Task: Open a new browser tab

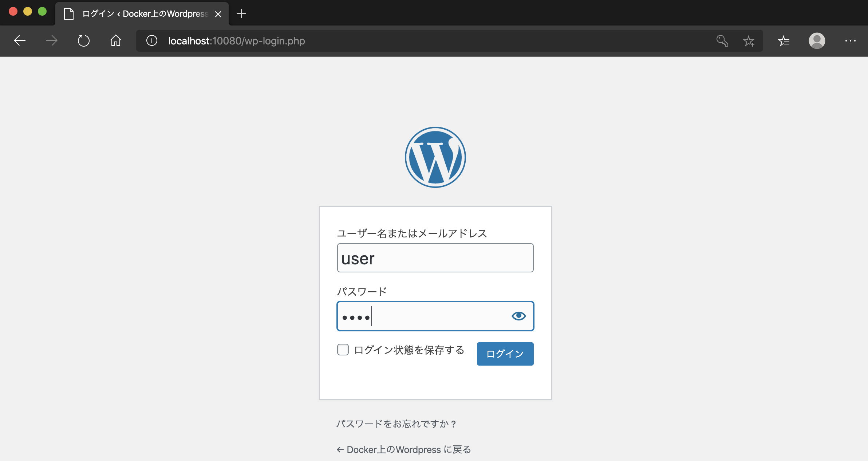Action: (241, 14)
